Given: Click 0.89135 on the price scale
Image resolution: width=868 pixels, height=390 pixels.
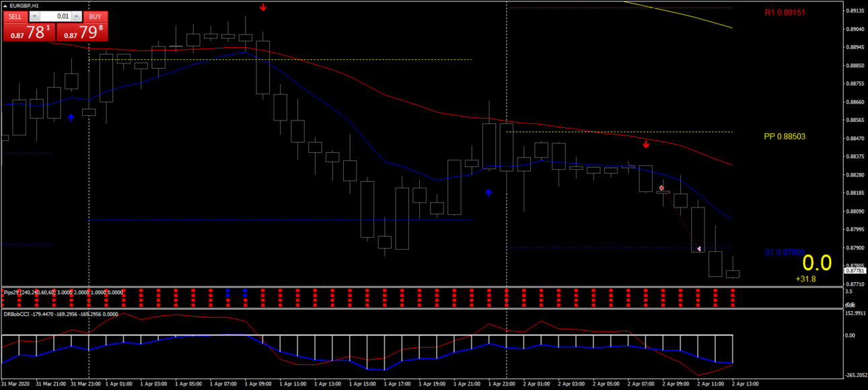Looking at the screenshot, I should [x=855, y=11].
